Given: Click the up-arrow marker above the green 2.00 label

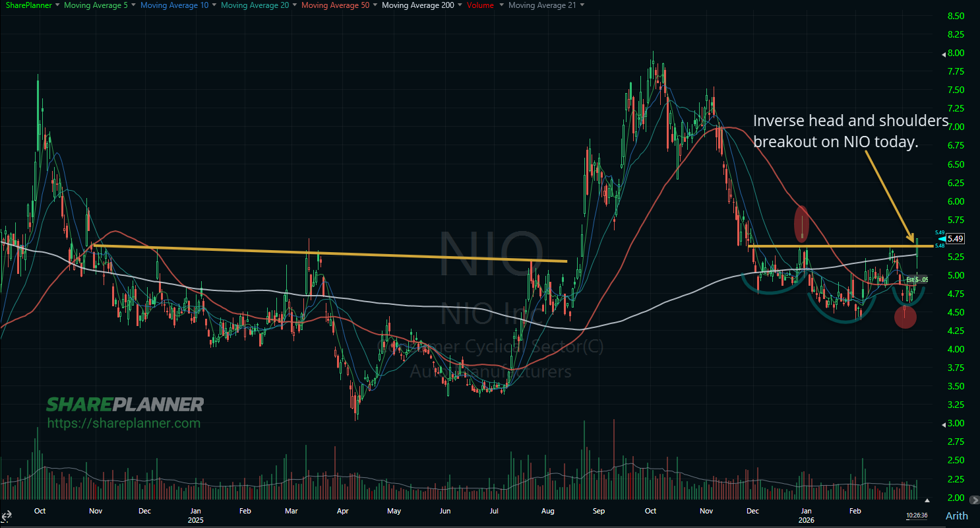Looking at the screenshot, I should click(927, 501).
